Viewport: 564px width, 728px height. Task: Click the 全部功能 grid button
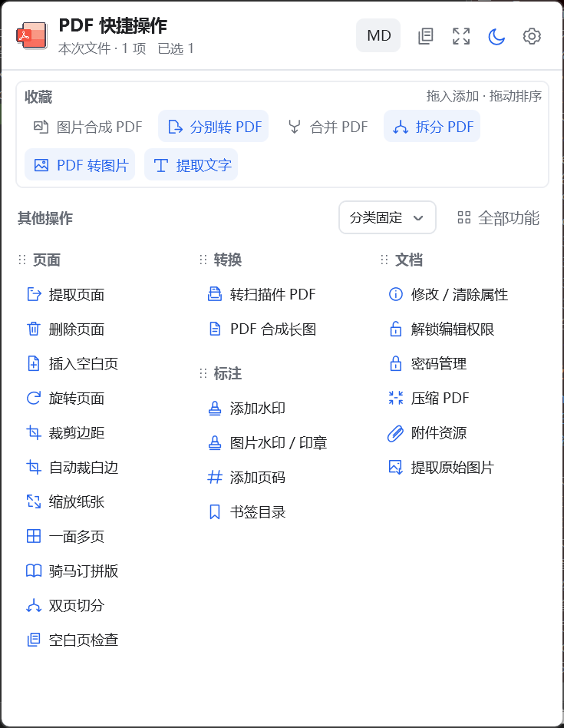pyautogui.click(x=499, y=217)
